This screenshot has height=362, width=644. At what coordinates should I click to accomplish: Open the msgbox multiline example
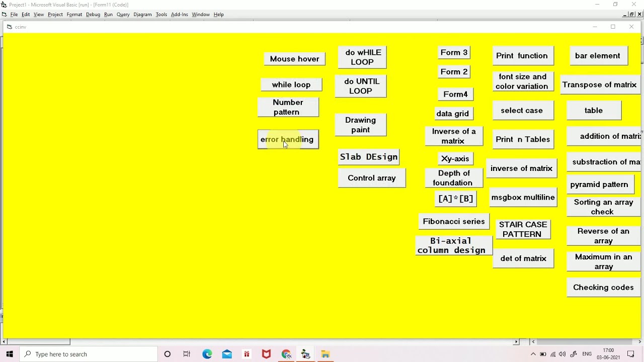(x=523, y=198)
